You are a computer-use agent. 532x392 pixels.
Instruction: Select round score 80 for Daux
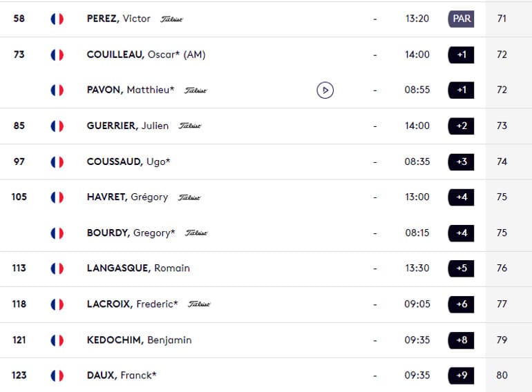point(502,375)
